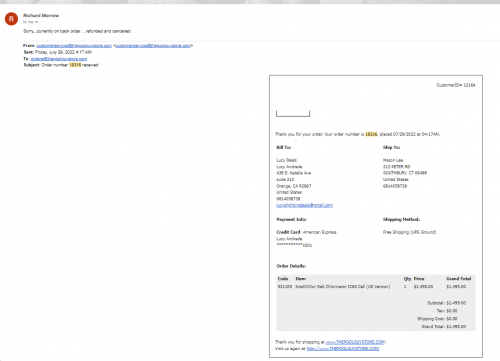Click the 'Payment Info:' heading

tap(291, 219)
